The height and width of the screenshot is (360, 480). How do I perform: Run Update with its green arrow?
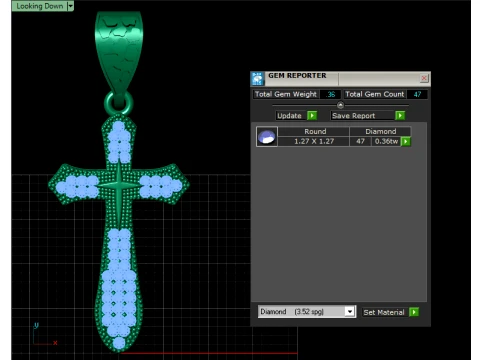point(312,116)
